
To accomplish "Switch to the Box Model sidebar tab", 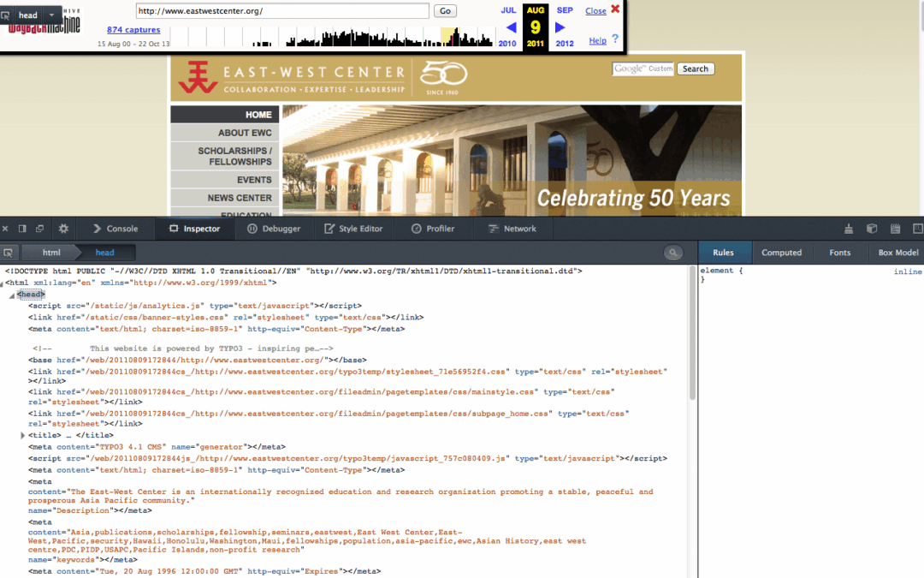I will click(897, 253).
